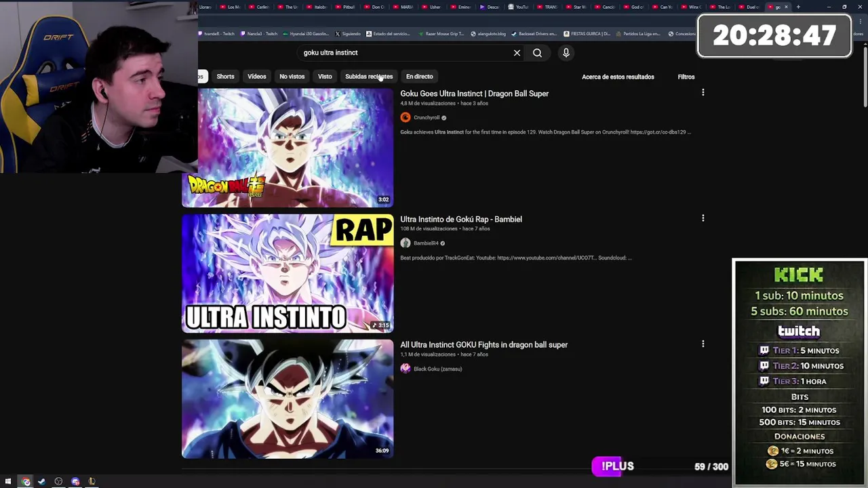Clear the search box with the X icon
Viewport: 868px width, 488px height.
pos(517,53)
